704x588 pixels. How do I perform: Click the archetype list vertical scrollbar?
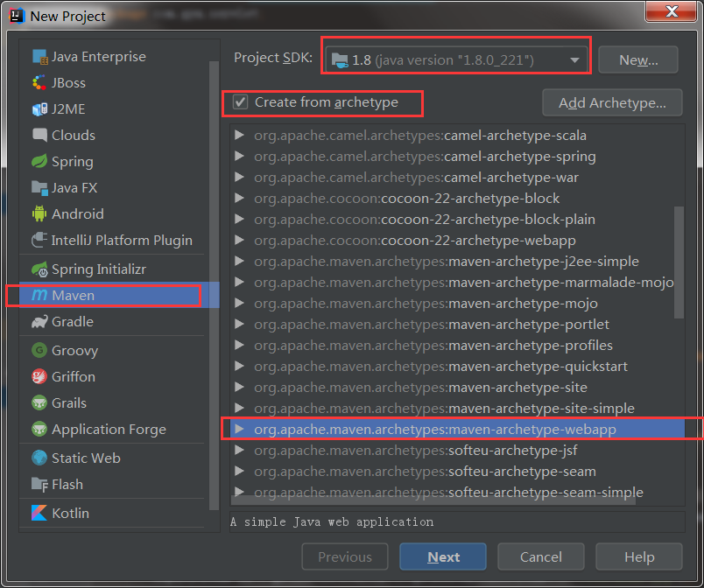click(679, 262)
